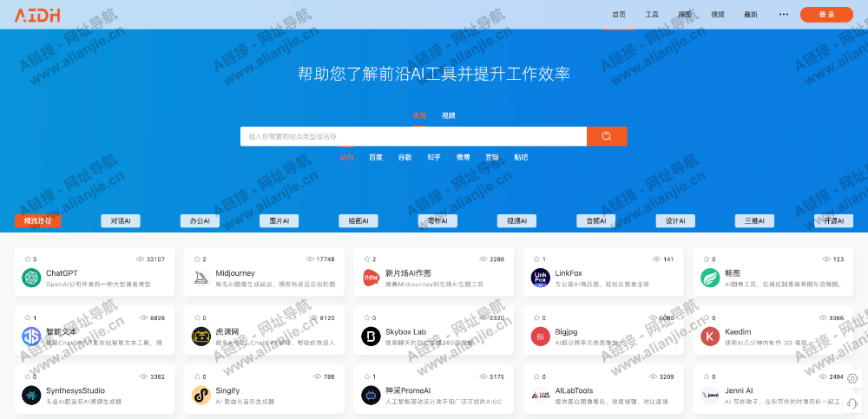
Task: Select 知乎 as search engine
Action: (x=434, y=157)
